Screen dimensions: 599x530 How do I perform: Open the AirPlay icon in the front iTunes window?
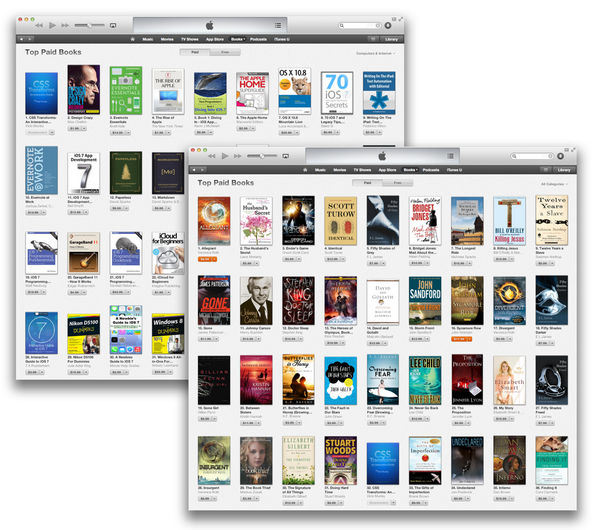[285, 156]
